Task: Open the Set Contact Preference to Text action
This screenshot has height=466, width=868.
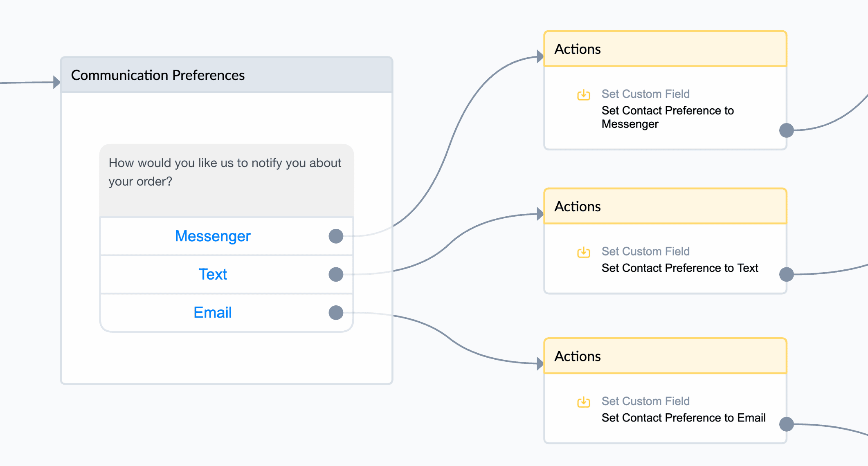Action: [680, 268]
